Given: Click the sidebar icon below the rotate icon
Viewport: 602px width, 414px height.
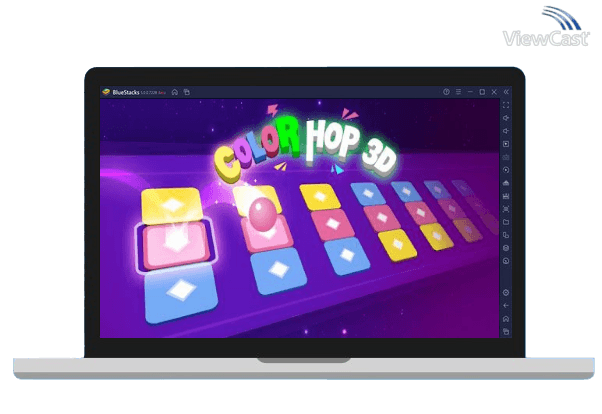Looking at the screenshot, I should 506,248.
